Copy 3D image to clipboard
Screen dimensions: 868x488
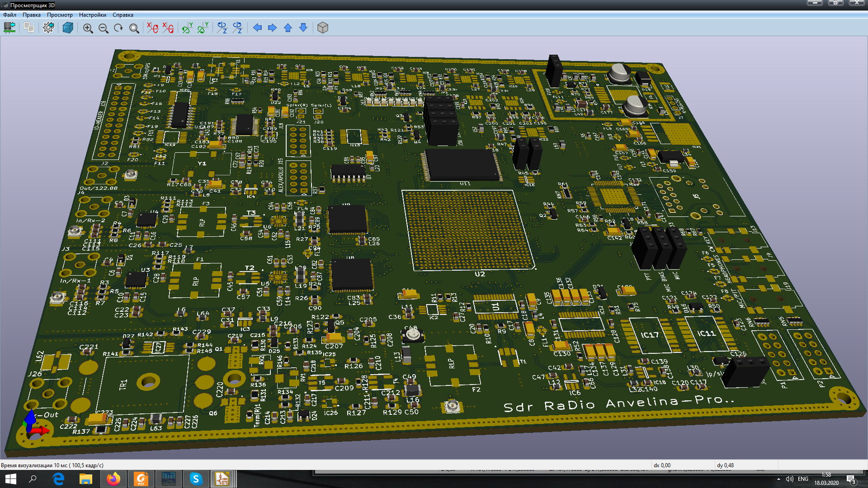click(x=29, y=28)
